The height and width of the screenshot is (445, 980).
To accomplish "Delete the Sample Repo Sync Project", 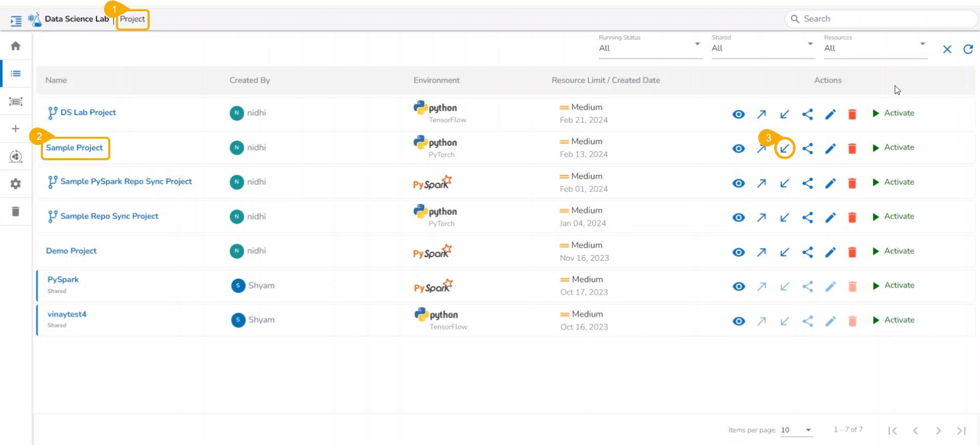I will click(x=852, y=218).
